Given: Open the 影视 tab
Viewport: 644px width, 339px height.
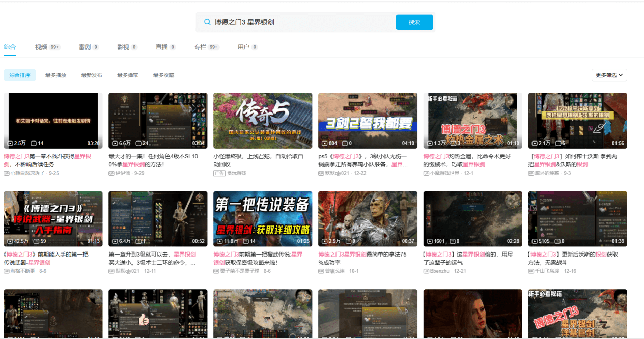Looking at the screenshot, I should point(127,47).
